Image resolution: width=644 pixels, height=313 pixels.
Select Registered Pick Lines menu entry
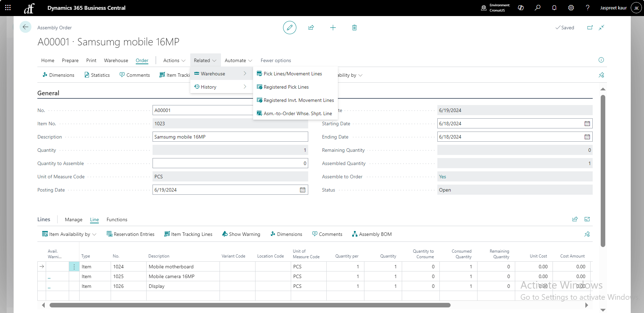[286, 87]
